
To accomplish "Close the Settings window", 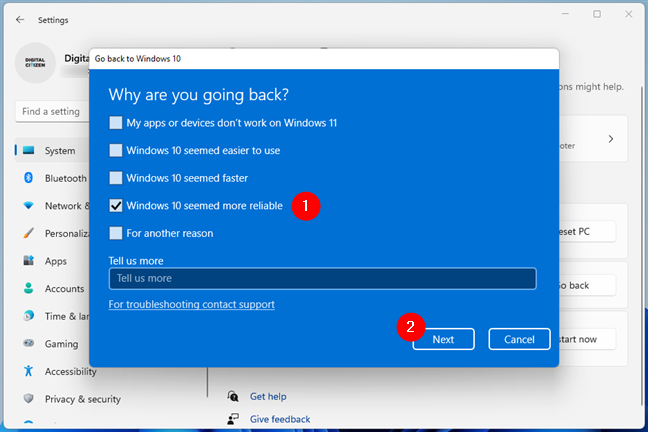I will tap(629, 14).
